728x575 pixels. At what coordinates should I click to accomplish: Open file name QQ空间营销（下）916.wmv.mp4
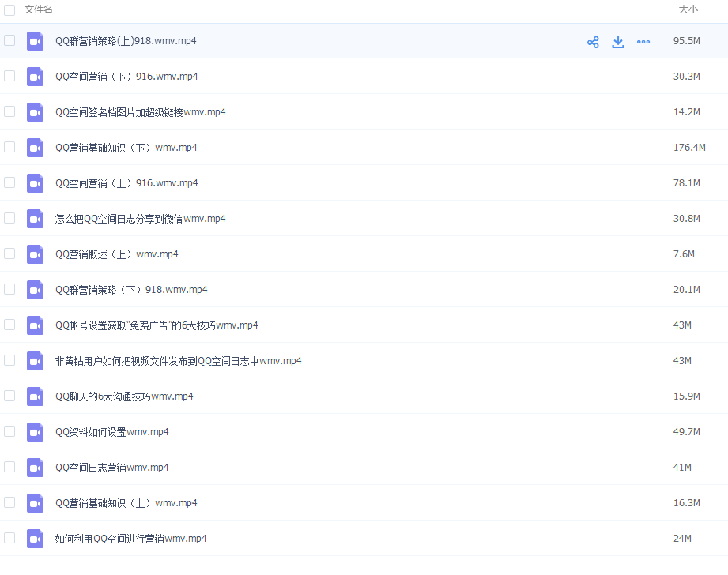(x=126, y=77)
